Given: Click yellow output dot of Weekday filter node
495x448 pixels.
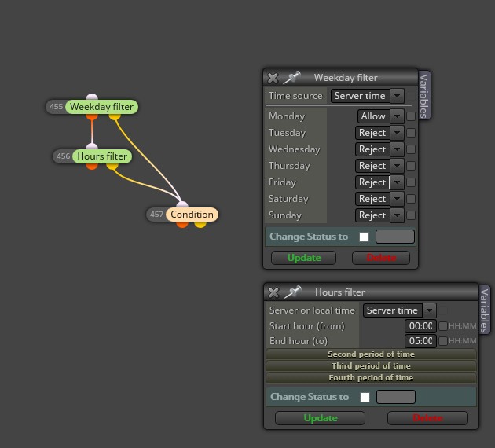Looking at the screenshot, I should coord(115,116).
